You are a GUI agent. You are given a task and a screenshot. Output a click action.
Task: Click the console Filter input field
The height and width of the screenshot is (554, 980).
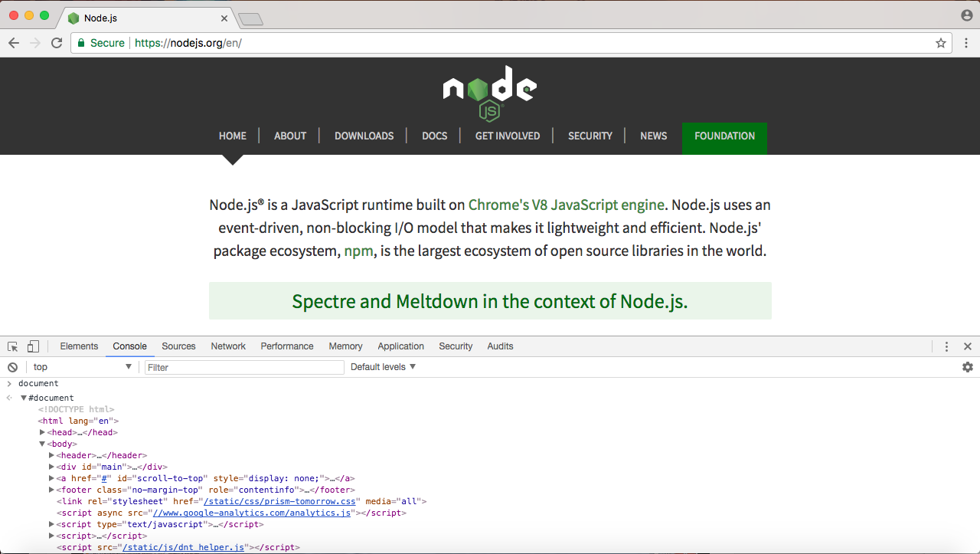[244, 368]
